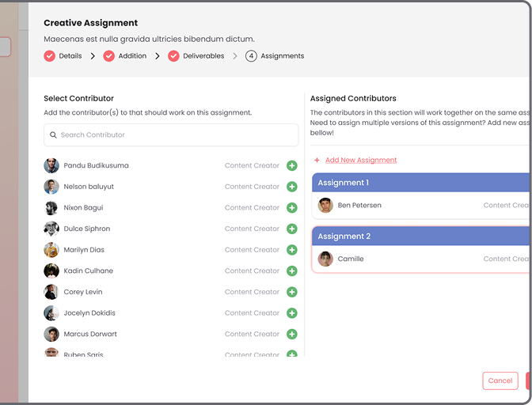The width and height of the screenshot is (532, 405).
Task: Add Nelson baluyut using plus icon
Action: [x=292, y=187]
